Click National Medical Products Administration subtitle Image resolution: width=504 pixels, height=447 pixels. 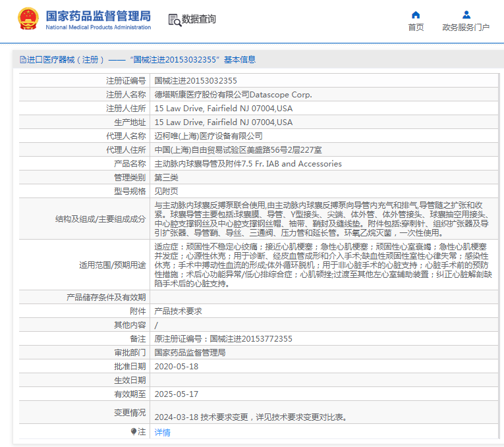point(98,27)
